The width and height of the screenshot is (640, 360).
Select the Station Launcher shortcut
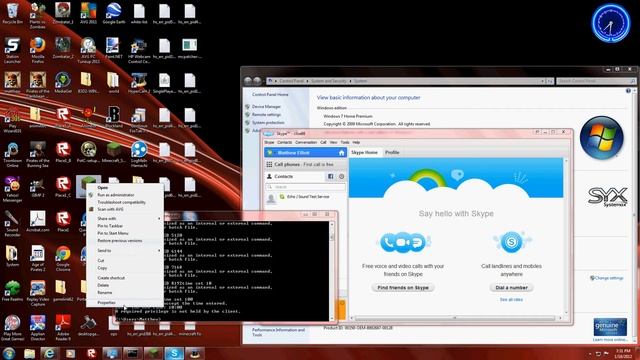click(12, 50)
